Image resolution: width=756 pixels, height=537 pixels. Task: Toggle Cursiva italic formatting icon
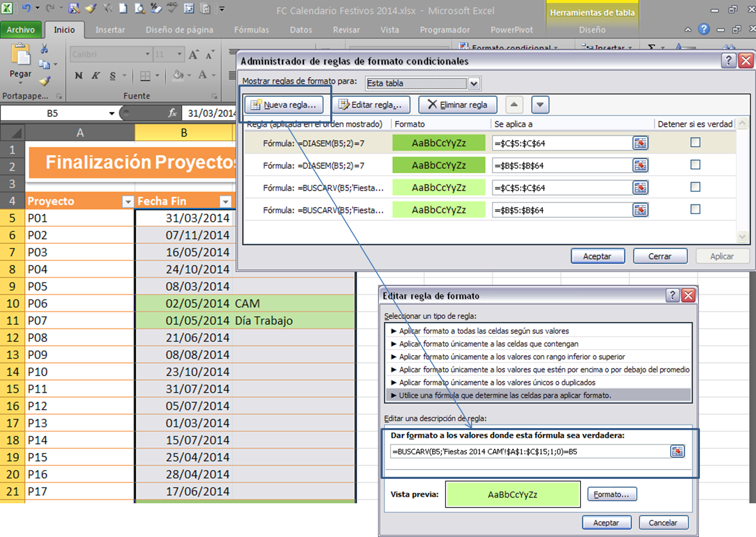96,76
